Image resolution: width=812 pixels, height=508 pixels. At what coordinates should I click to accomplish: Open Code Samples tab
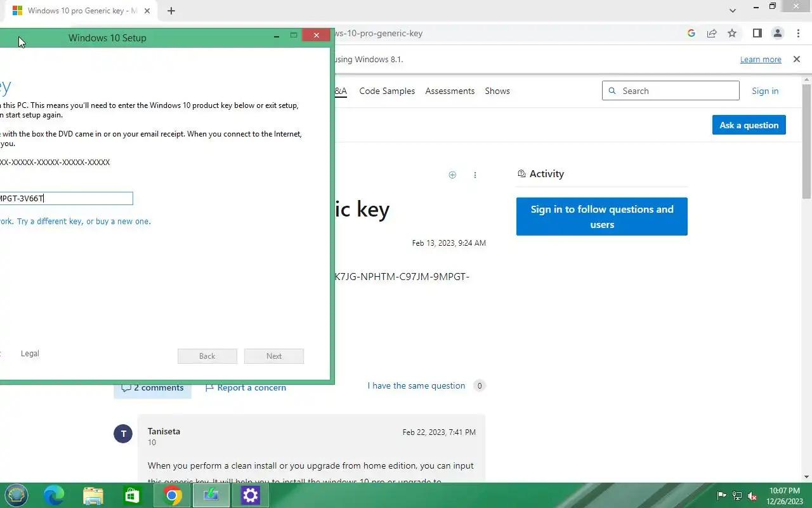[x=387, y=91]
